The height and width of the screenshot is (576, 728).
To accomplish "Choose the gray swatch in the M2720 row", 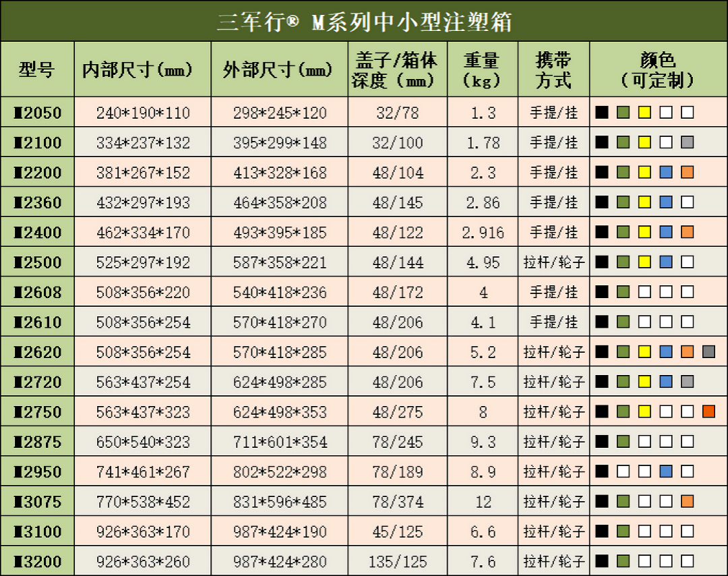I will (x=687, y=382).
